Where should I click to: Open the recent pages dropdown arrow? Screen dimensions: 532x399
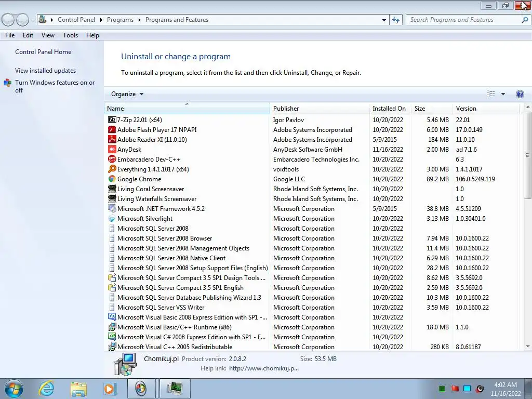(33, 20)
